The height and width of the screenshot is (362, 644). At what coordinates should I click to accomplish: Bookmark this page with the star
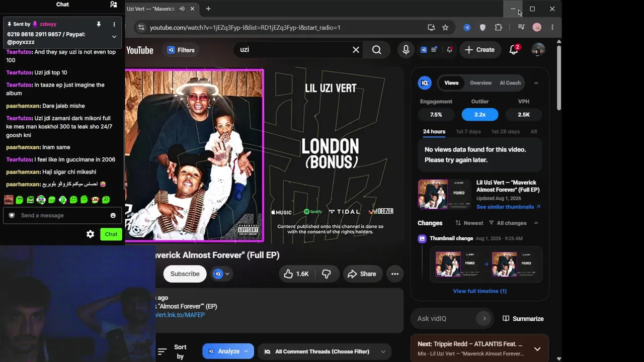(x=445, y=28)
